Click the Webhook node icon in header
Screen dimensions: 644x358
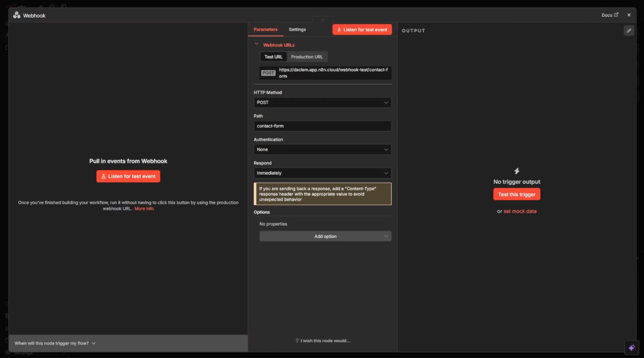17,15
